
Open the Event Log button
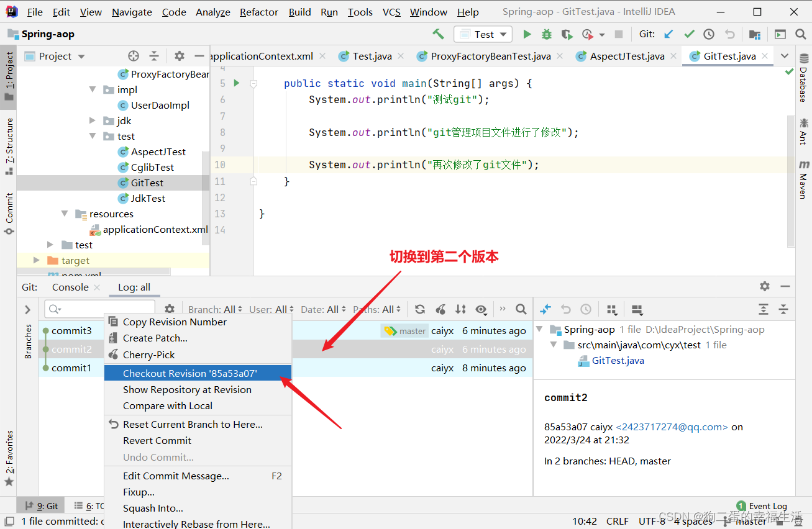point(762,506)
